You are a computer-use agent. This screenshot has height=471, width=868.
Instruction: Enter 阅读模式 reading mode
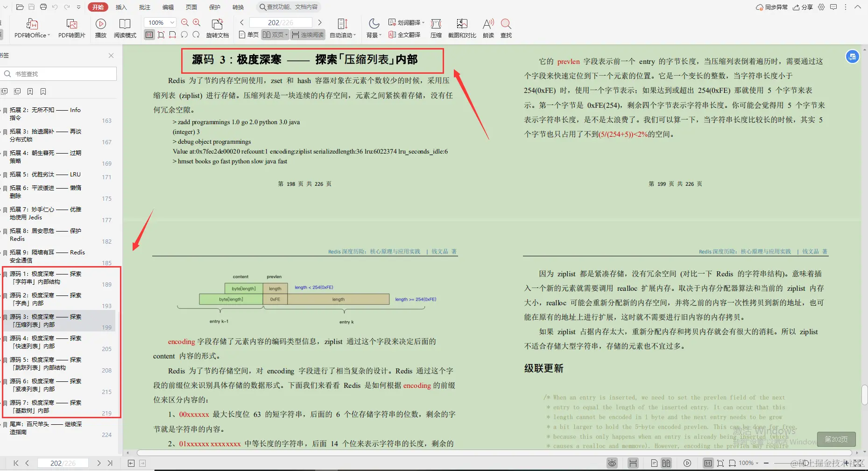tap(125, 28)
